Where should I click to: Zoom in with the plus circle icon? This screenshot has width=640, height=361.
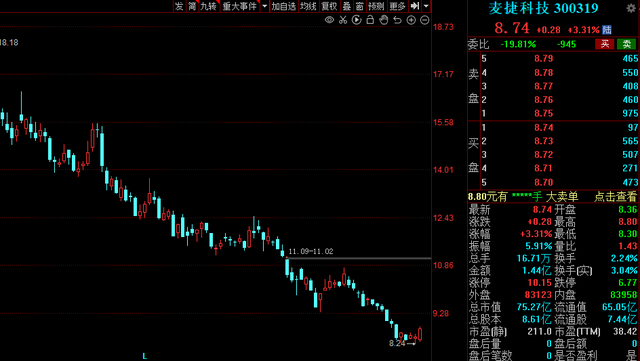coord(411,20)
